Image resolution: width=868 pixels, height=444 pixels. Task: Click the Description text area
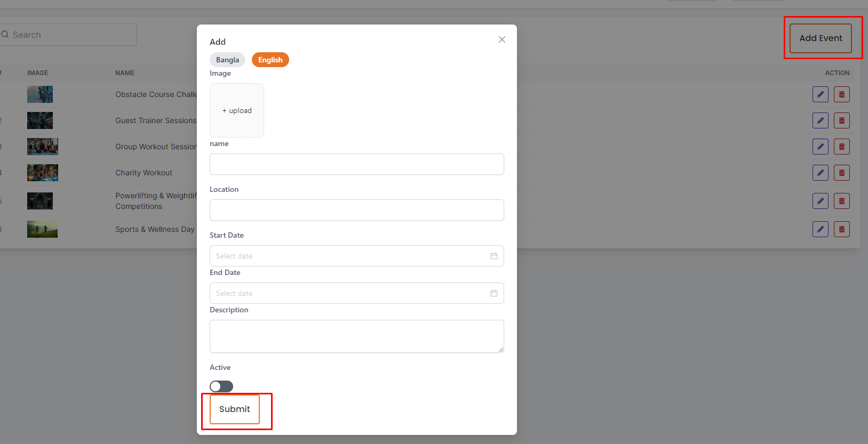[x=356, y=336]
